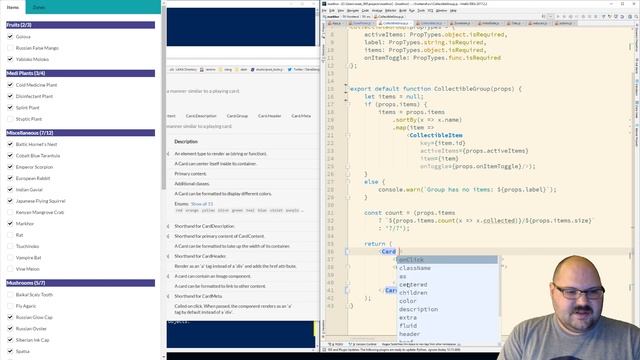This screenshot has height=360, width=640.
Task: Check the Styptic Plant checkbox
Action: click(10, 119)
